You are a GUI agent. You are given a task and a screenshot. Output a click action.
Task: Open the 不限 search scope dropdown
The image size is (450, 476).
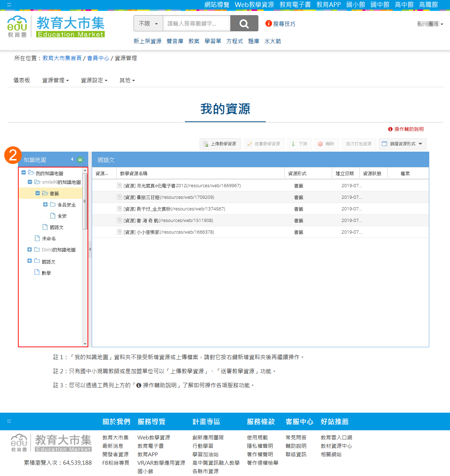[x=148, y=24]
